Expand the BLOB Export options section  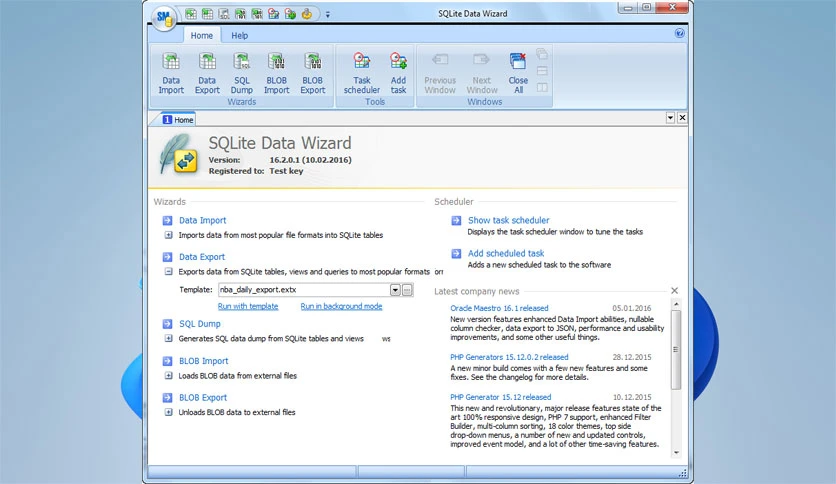point(168,412)
